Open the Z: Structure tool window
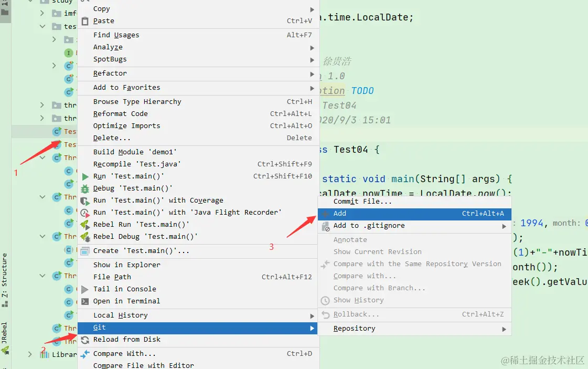The height and width of the screenshot is (369, 588). coord(5,279)
